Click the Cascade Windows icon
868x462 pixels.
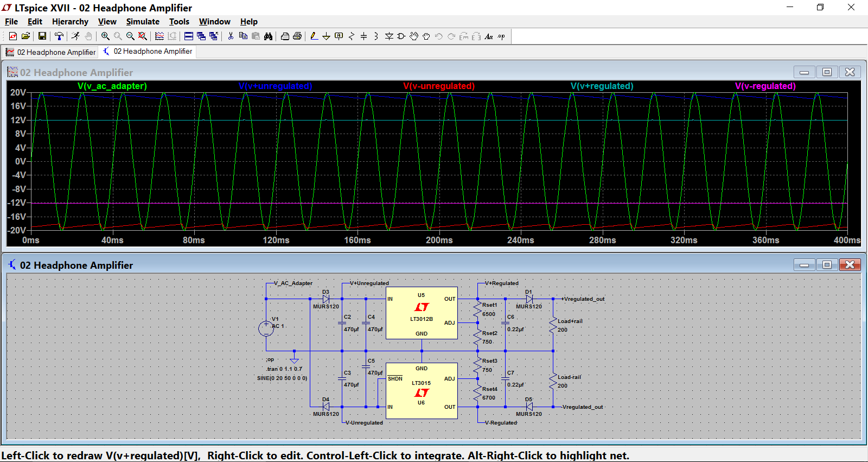201,36
